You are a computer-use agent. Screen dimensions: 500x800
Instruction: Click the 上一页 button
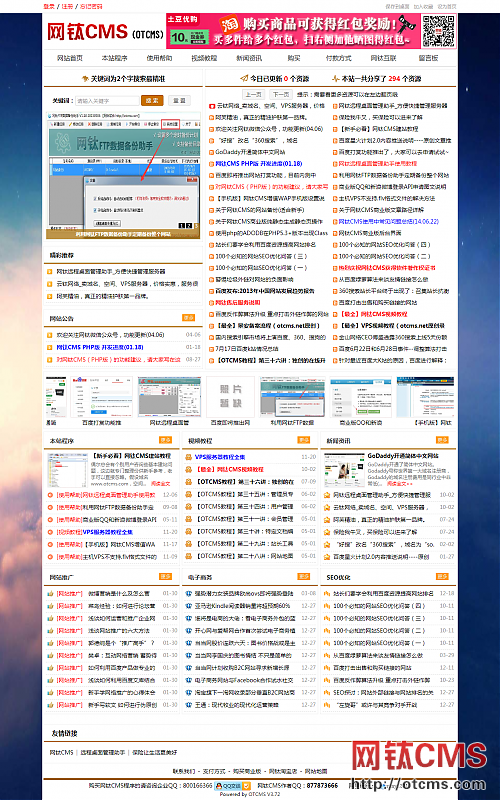pos(253,94)
